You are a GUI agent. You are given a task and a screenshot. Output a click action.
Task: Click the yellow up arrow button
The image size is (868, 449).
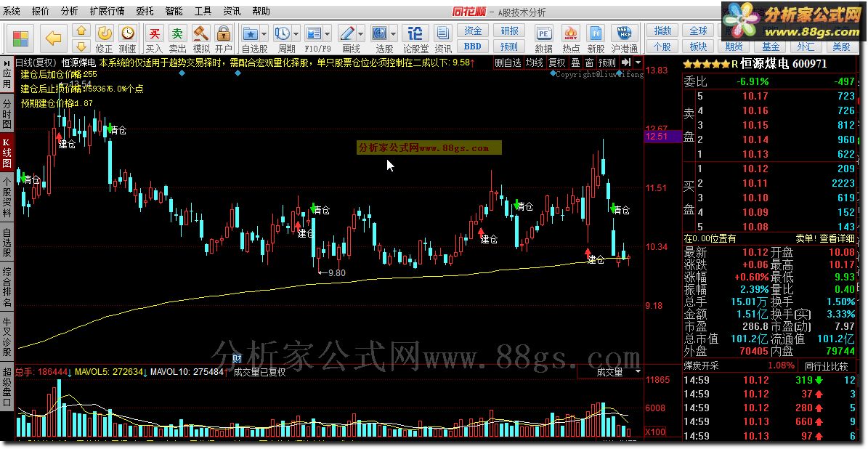click(81, 31)
